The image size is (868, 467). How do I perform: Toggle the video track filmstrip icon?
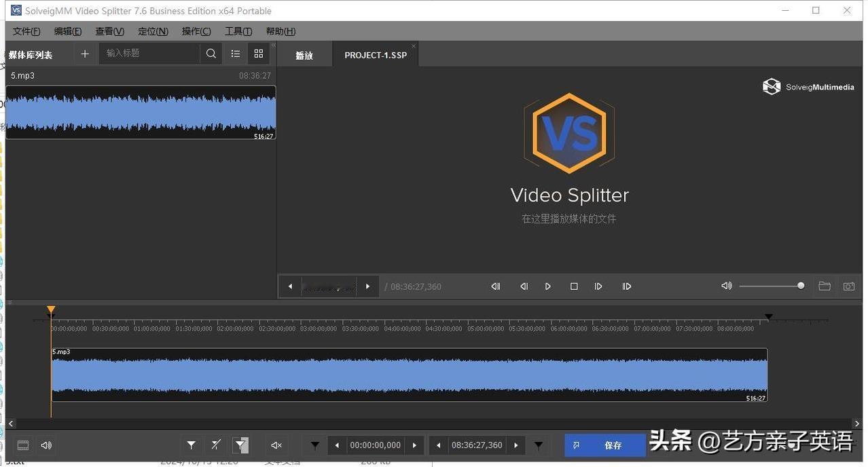click(x=23, y=445)
